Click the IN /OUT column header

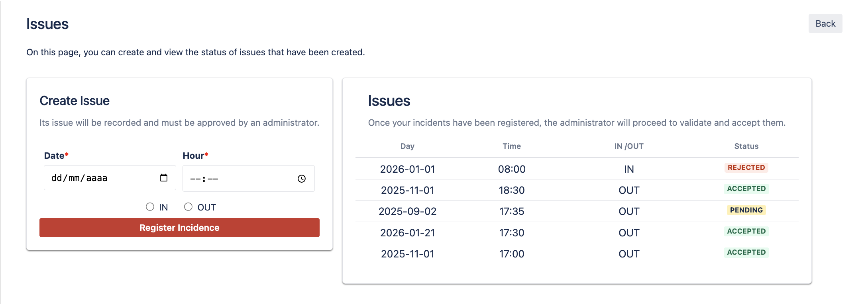(628, 146)
